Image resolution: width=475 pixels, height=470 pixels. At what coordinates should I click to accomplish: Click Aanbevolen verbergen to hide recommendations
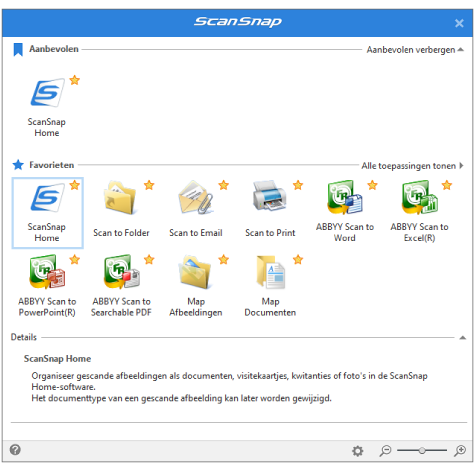coord(415,50)
